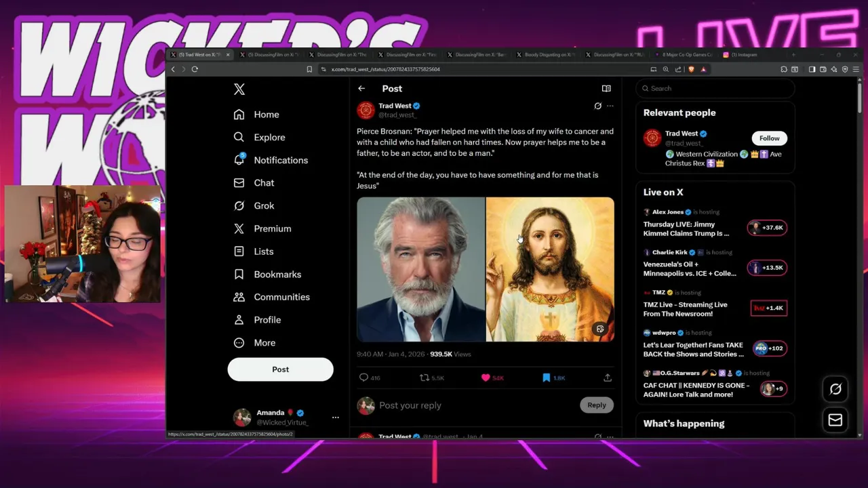Open Communities in the sidebar
Viewport: 868px width, 488px height.
pos(272,297)
